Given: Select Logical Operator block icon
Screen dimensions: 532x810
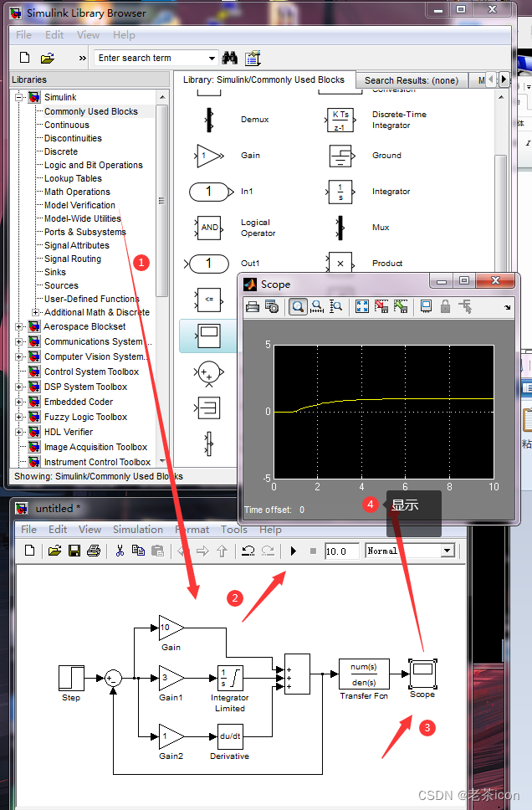Looking at the screenshot, I should pos(208,228).
